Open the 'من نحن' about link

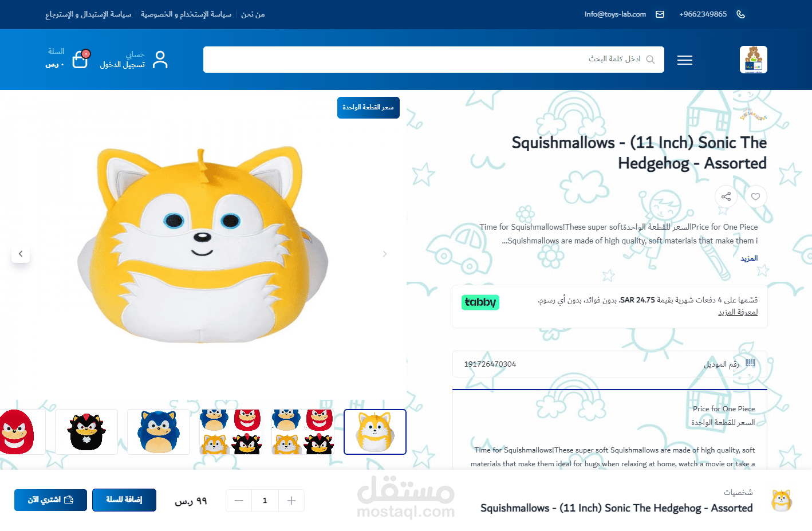253,14
